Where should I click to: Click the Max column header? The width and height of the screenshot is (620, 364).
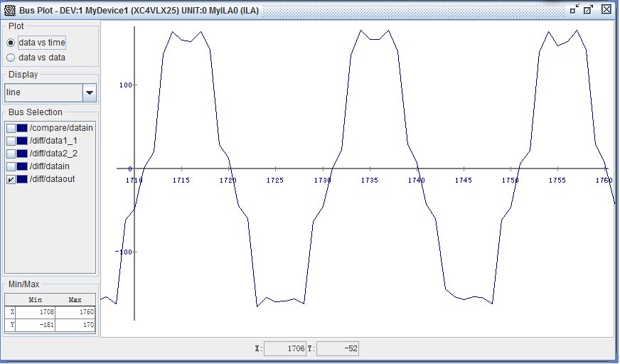[75, 300]
